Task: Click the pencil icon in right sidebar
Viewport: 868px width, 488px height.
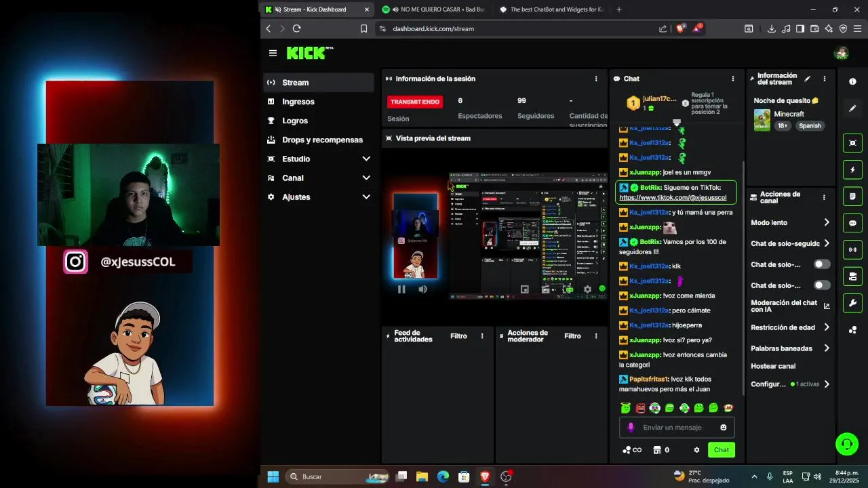Action: [852, 108]
